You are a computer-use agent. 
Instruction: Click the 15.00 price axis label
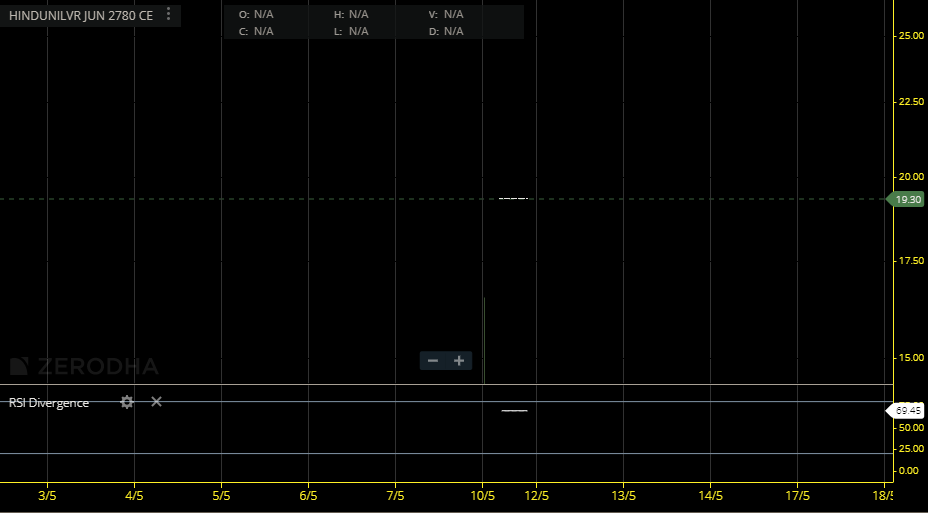click(x=911, y=357)
